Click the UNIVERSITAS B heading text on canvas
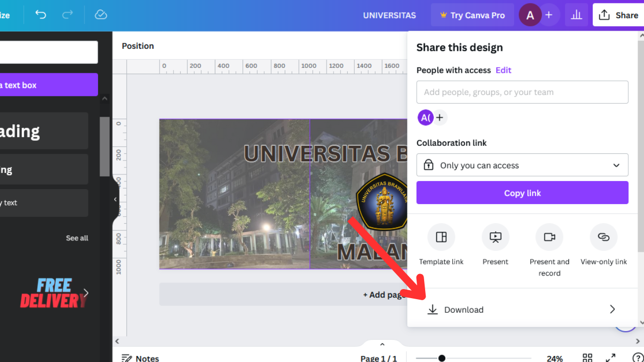This screenshot has width=644, height=362. [325, 153]
